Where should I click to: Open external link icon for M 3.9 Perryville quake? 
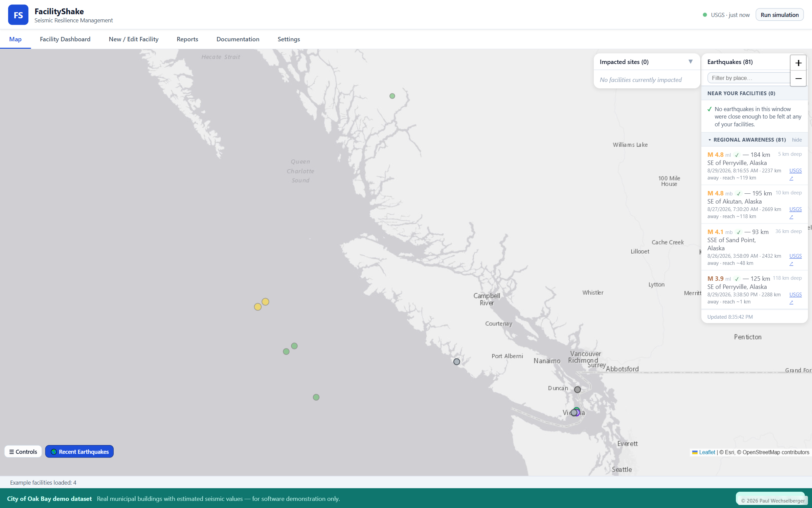point(791,302)
